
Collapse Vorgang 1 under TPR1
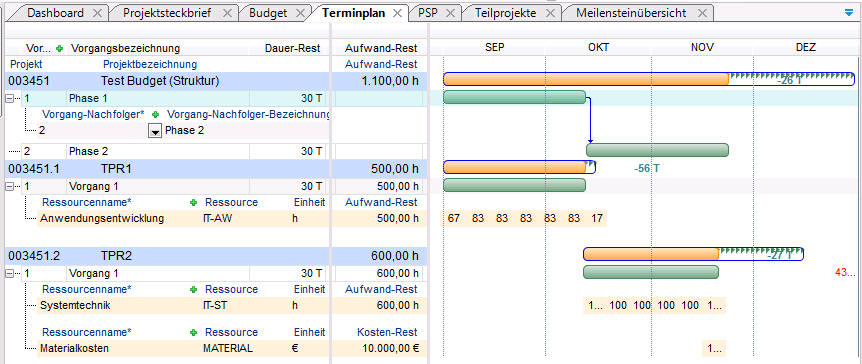9,186
